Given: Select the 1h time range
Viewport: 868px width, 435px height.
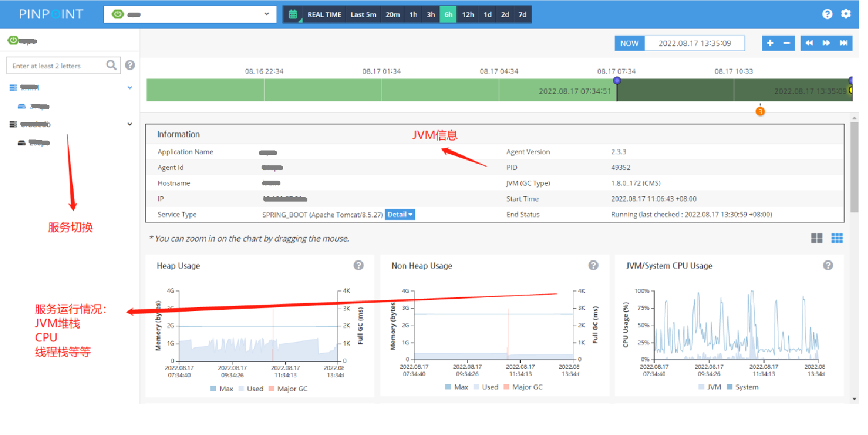Looking at the screenshot, I should [413, 15].
